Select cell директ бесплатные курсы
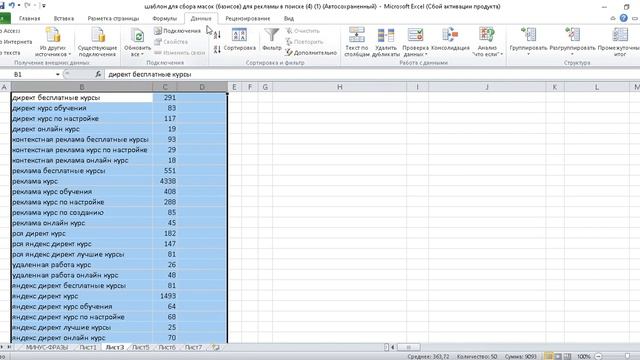The height and width of the screenshot is (360, 640). pyautogui.click(x=82, y=98)
